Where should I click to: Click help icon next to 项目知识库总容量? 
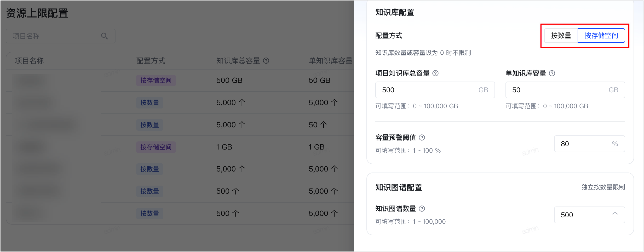click(435, 73)
